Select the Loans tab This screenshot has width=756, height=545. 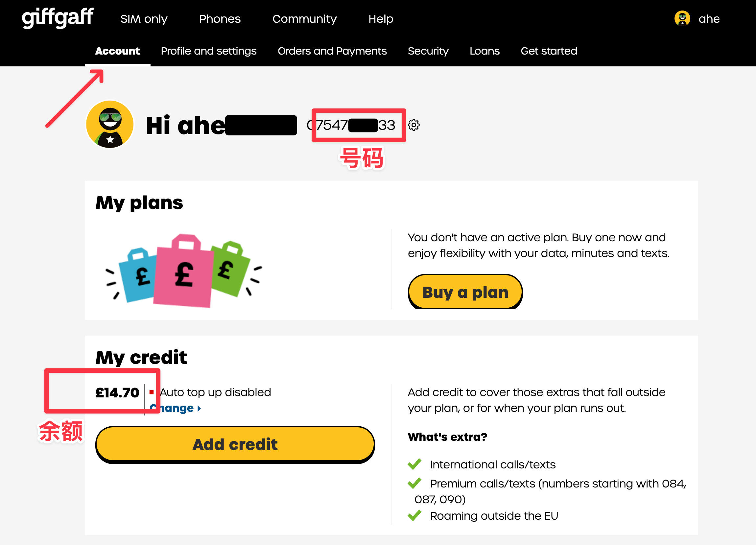(484, 51)
